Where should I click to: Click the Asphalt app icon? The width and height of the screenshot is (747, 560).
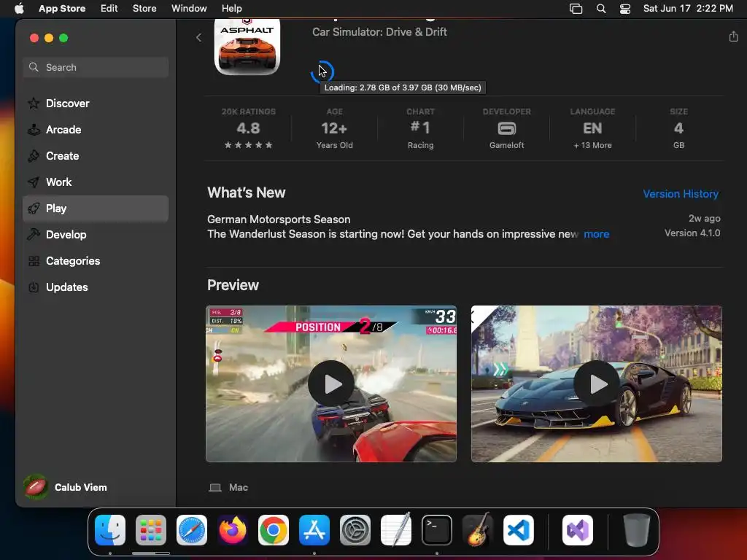click(x=247, y=47)
